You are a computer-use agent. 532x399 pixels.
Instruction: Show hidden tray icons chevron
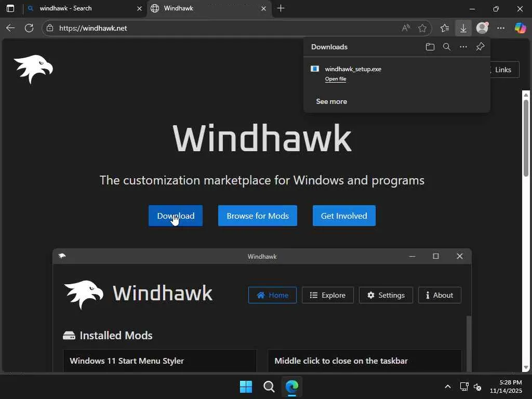[448, 387]
